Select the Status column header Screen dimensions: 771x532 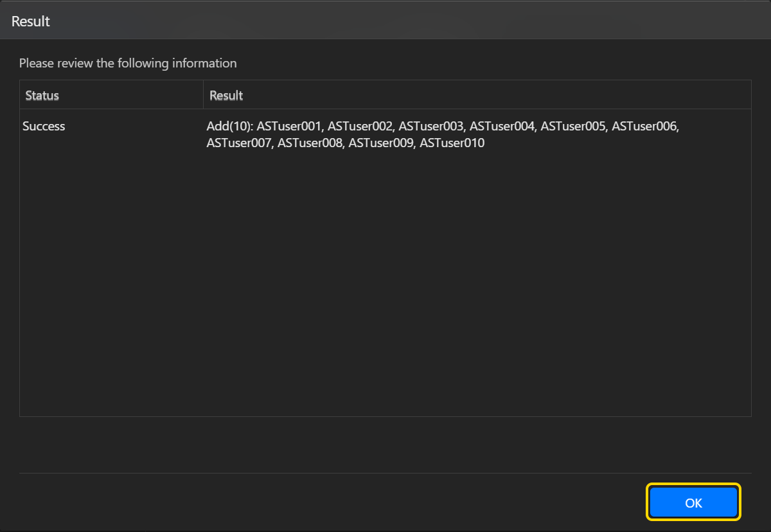pyautogui.click(x=111, y=95)
